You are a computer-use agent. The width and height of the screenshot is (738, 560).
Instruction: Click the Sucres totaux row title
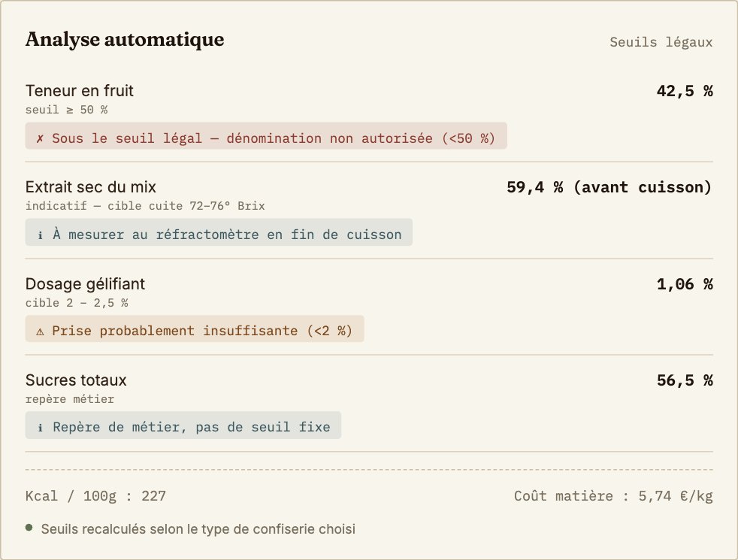76,380
